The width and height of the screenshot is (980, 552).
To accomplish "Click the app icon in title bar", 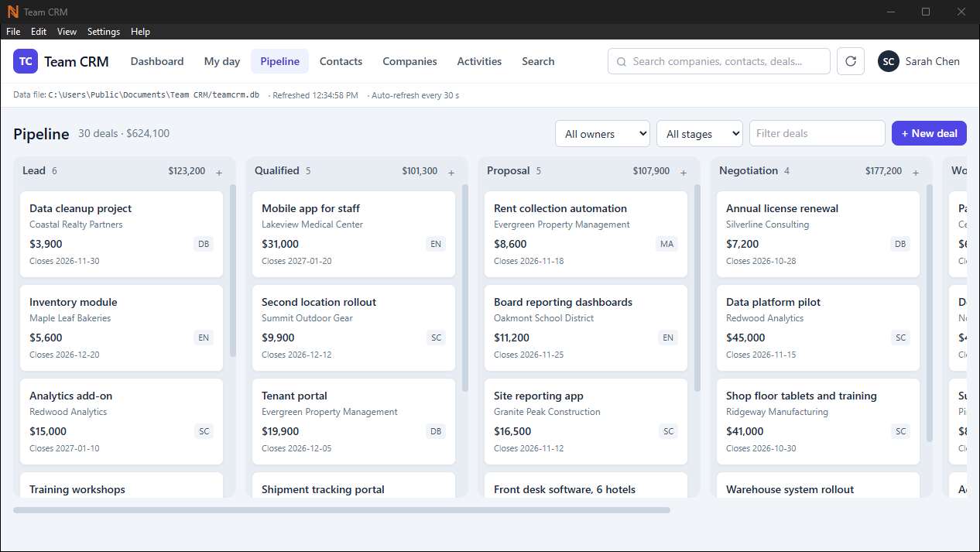I will click(x=12, y=12).
